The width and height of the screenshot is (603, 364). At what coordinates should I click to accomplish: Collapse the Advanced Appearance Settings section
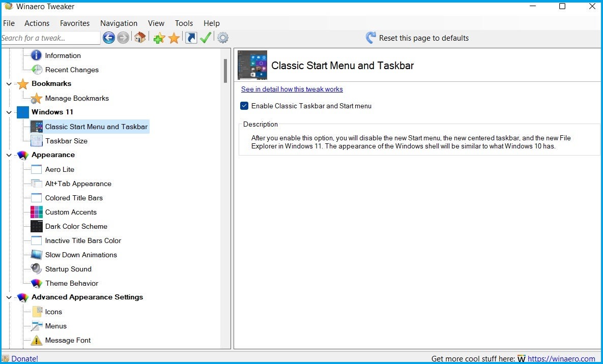(x=9, y=297)
